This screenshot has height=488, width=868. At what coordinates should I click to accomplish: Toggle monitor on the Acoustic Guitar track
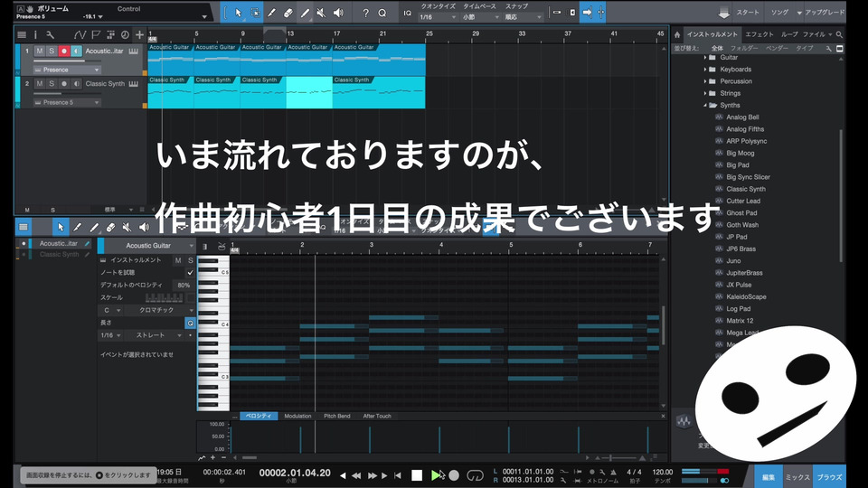[76, 51]
